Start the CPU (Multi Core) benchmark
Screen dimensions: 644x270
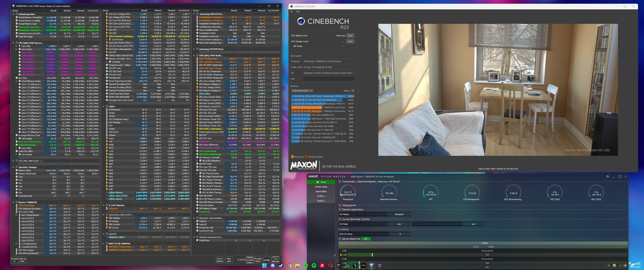pyautogui.click(x=350, y=36)
